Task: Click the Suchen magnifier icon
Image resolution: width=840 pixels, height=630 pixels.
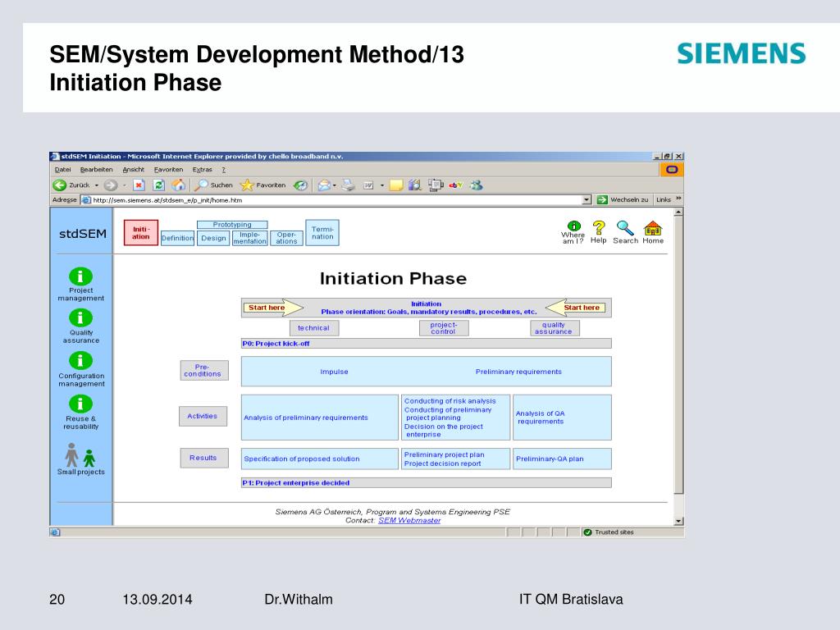Action: tap(200, 185)
